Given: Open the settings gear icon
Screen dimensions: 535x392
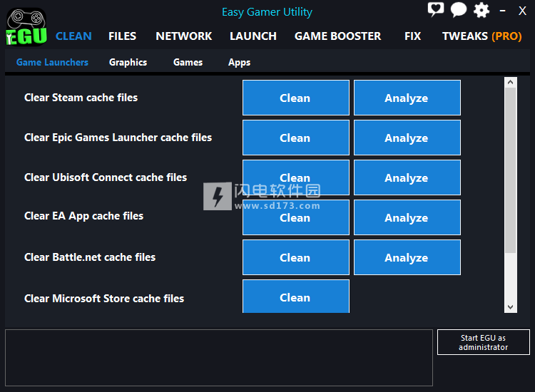Looking at the screenshot, I should point(481,10).
